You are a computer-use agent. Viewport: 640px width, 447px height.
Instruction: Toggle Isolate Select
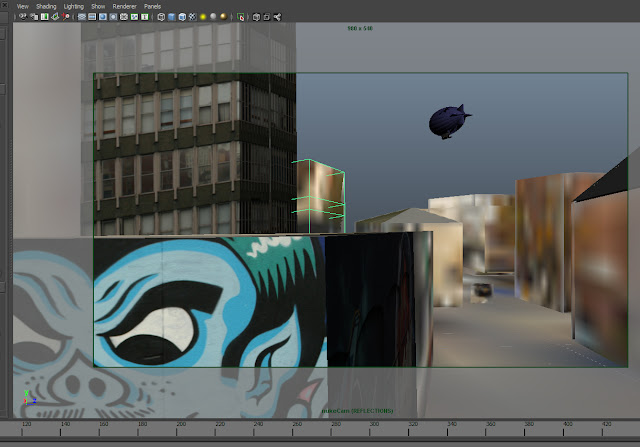click(x=240, y=17)
